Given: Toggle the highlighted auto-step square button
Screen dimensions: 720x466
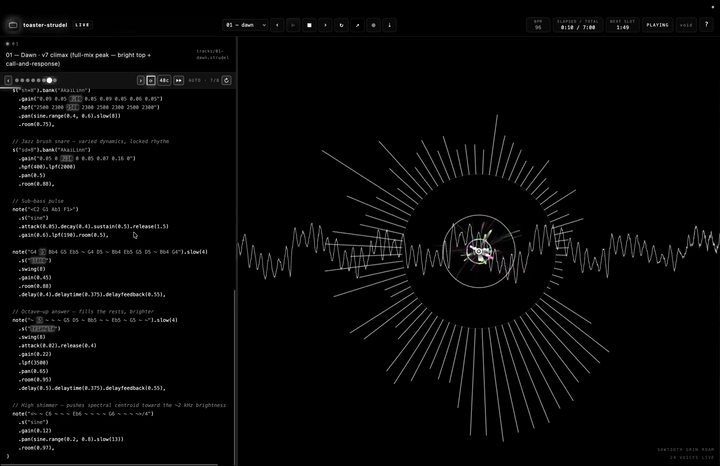Looking at the screenshot, I should pyautogui.click(x=151, y=80).
